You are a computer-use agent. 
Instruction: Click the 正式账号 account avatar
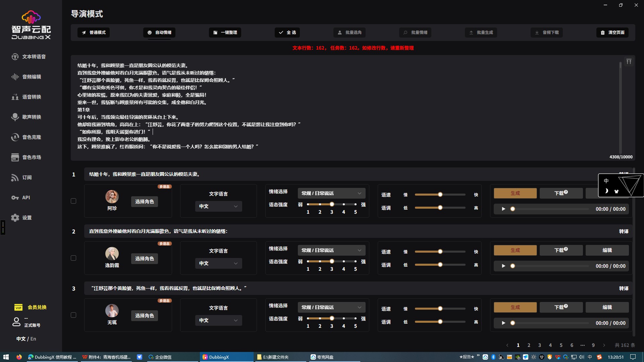click(x=16, y=322)
